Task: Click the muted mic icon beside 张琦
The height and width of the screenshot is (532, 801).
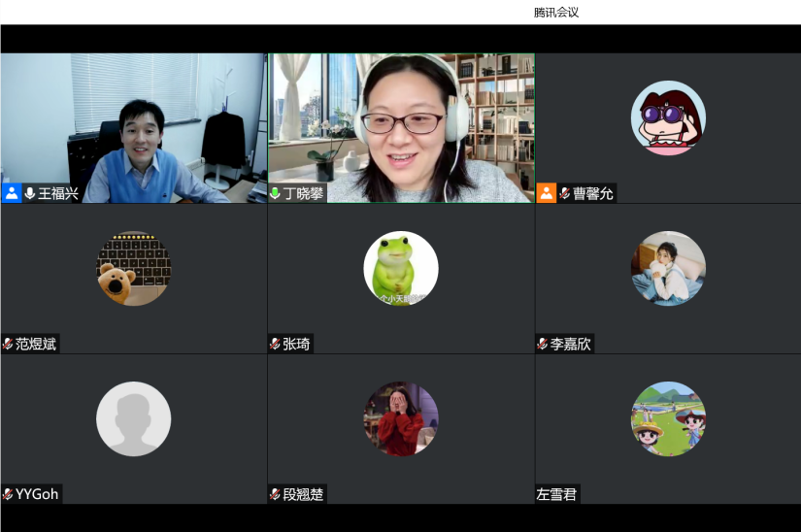Action: pyautogui.click(x=275, y=344)
